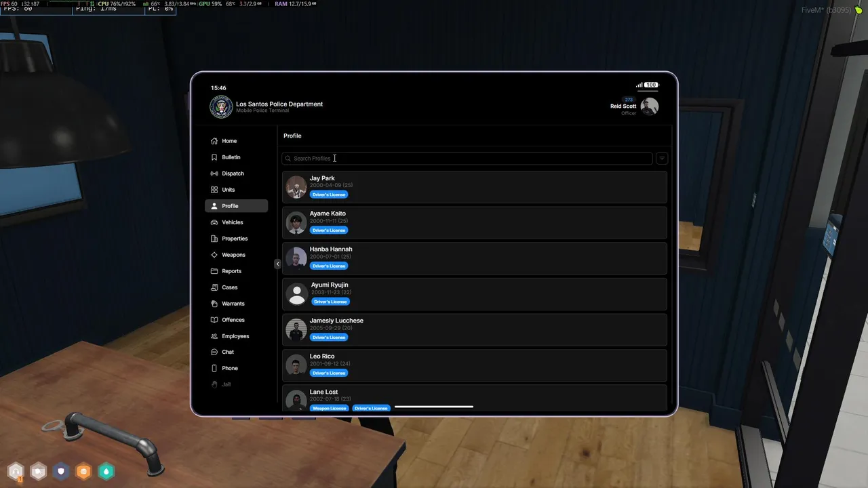Open Ayumi Ryujin's profile
Viewport: 868px width, 488px height.
tap(475, 293)
